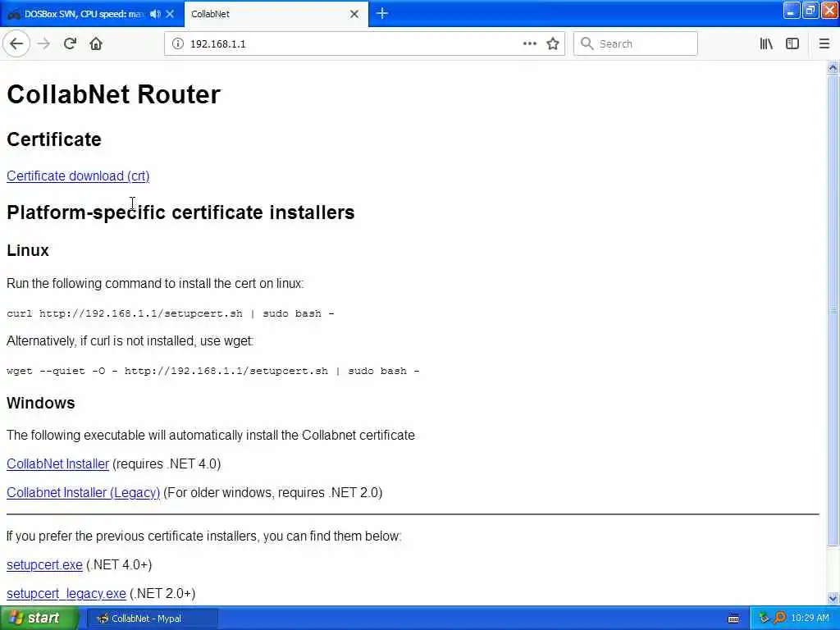
Task: Open the Library bookshelf icon
Action: click(x=766, y=43)
